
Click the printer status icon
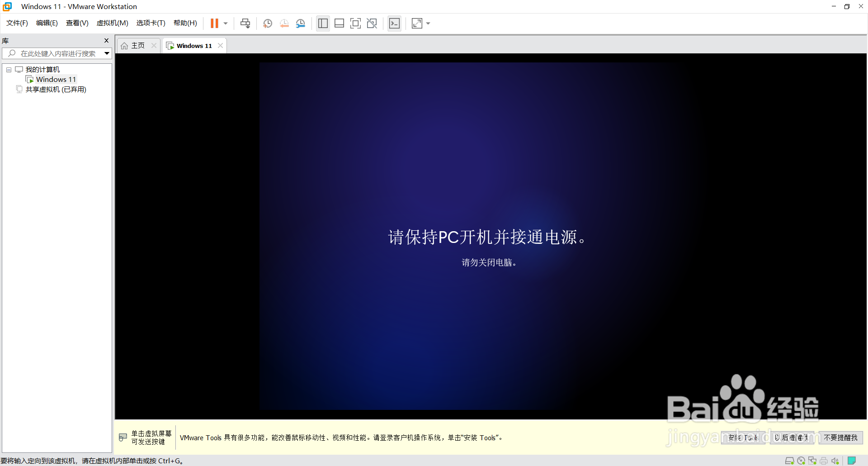click(824, 461)
